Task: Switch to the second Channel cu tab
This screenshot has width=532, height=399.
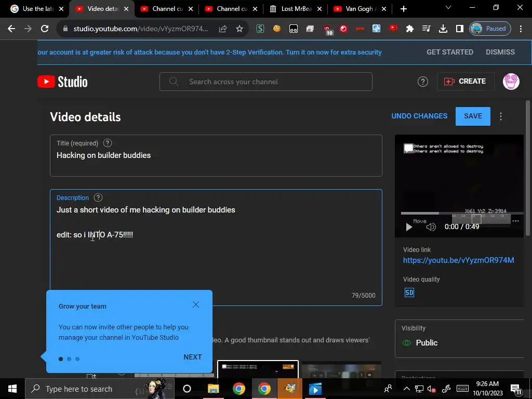Action: tap(232, 9)
